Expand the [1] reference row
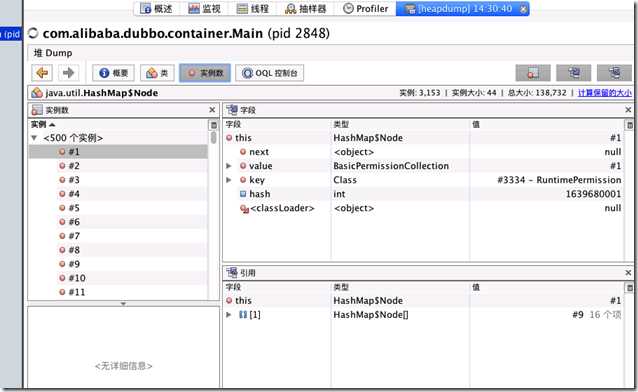This screenshot has width=638, height=392. click(x=229, y=315)
